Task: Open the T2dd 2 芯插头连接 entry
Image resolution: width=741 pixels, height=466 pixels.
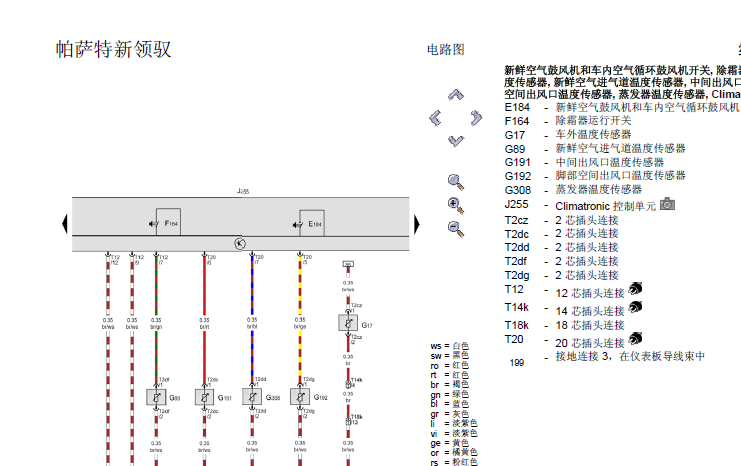Action: tap(561, 247)
